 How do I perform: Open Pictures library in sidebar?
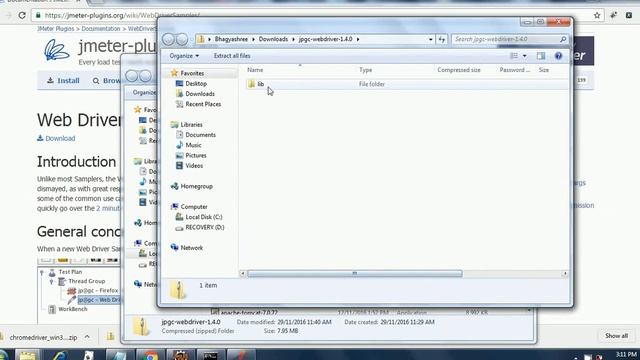pyautogui.click(x=196, y=155)
